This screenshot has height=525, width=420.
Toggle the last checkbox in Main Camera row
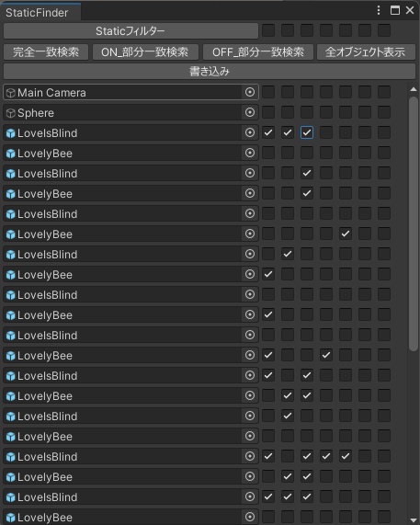click(384, 92)
